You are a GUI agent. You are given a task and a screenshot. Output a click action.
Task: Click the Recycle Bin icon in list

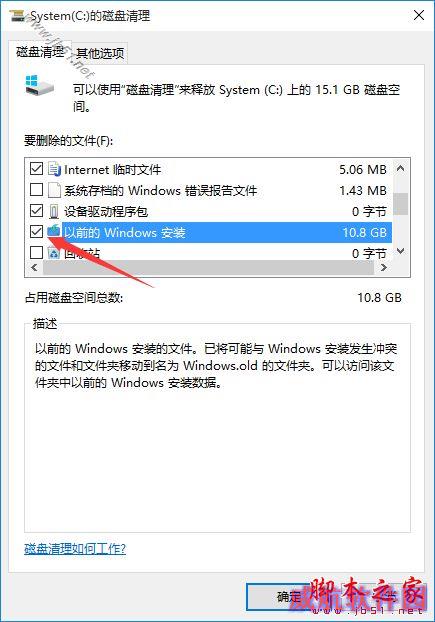(x=54, y=253)
